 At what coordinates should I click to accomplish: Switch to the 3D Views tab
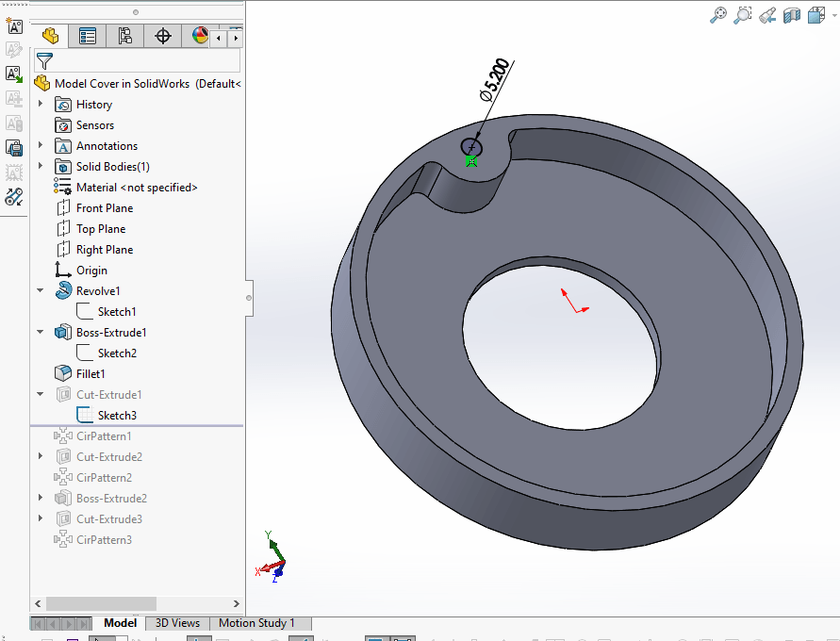177,623
